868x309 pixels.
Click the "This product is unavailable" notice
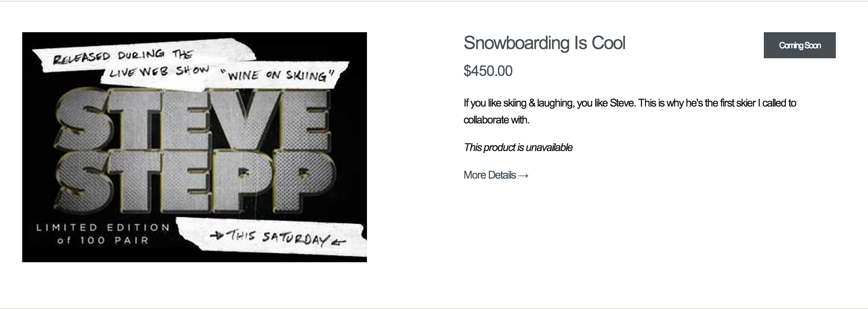click(x=518, y=148)
